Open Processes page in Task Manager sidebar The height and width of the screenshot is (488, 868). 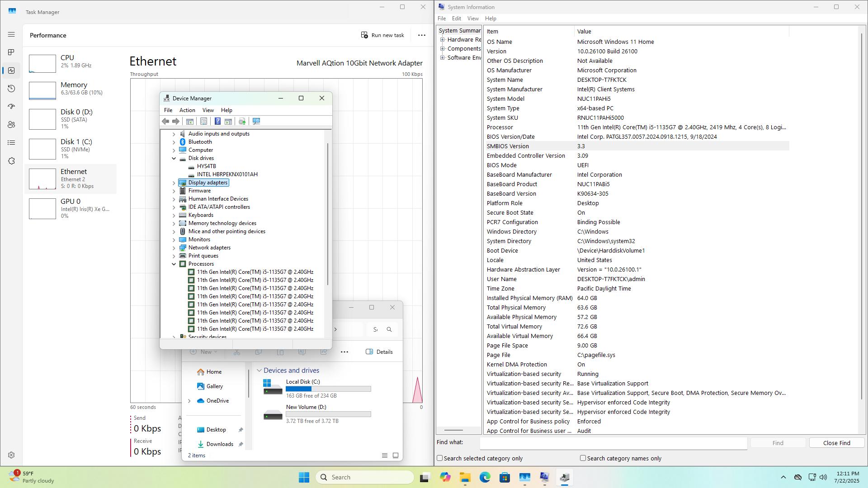pyautogui.click(x=11, y=52)
